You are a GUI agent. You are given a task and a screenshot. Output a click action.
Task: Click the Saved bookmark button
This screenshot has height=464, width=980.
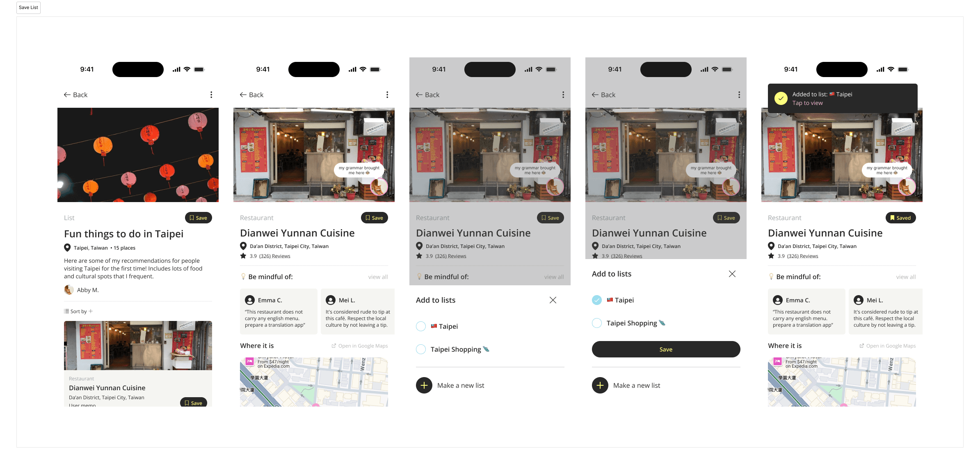(900, 218)
